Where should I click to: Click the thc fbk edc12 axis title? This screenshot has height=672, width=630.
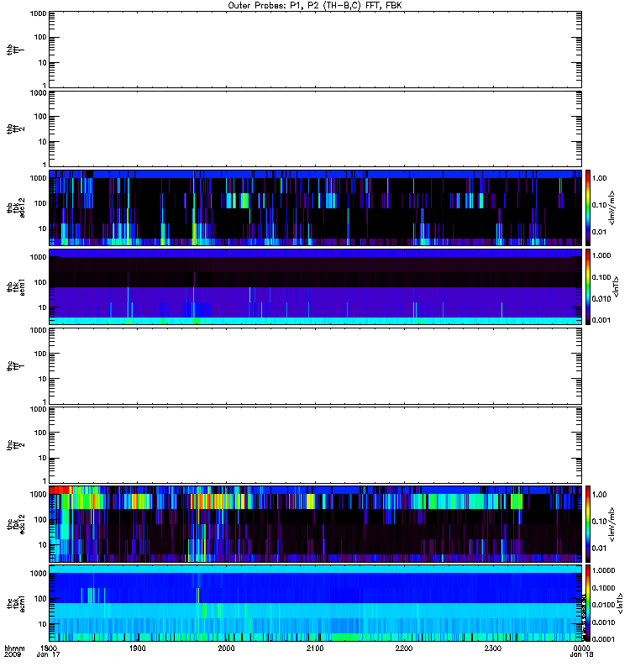coord(15,523)
